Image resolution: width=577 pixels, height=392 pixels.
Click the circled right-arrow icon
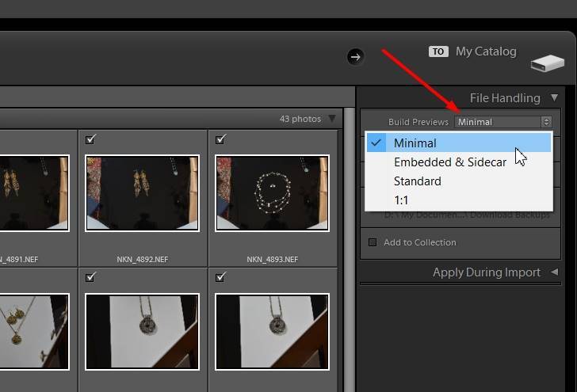[x=355, y=56]
